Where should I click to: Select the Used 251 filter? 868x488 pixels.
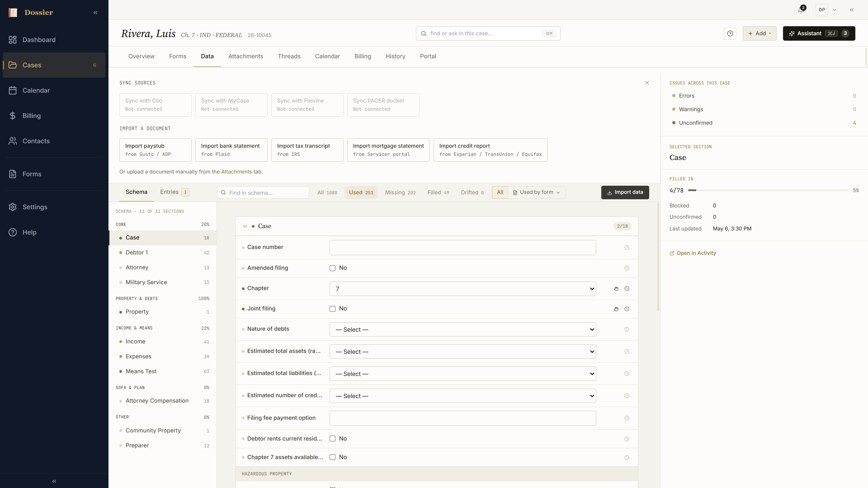[361, 192]
